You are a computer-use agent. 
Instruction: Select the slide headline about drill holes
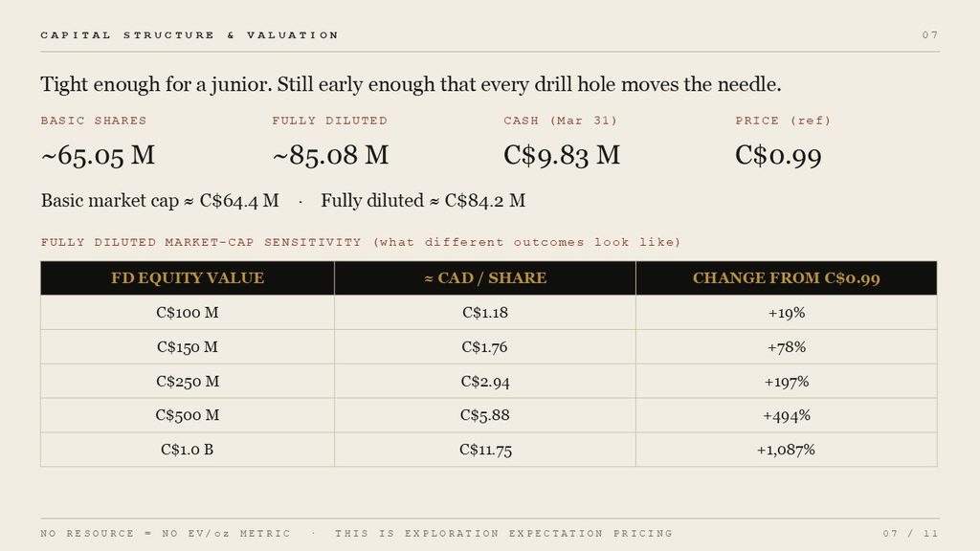[411, 84]
